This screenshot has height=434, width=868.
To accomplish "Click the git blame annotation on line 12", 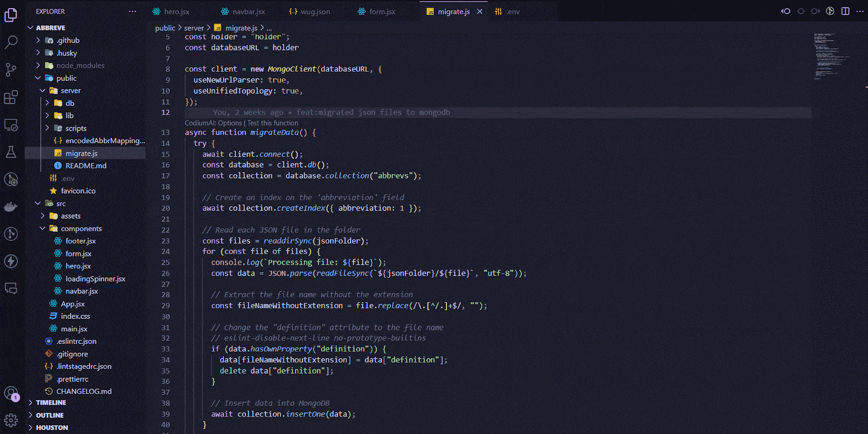I will click(x=331, y=113).
